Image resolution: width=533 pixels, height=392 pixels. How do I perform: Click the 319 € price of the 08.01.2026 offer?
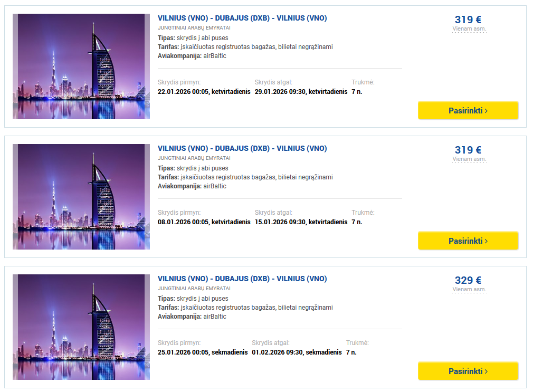(468, 150)
